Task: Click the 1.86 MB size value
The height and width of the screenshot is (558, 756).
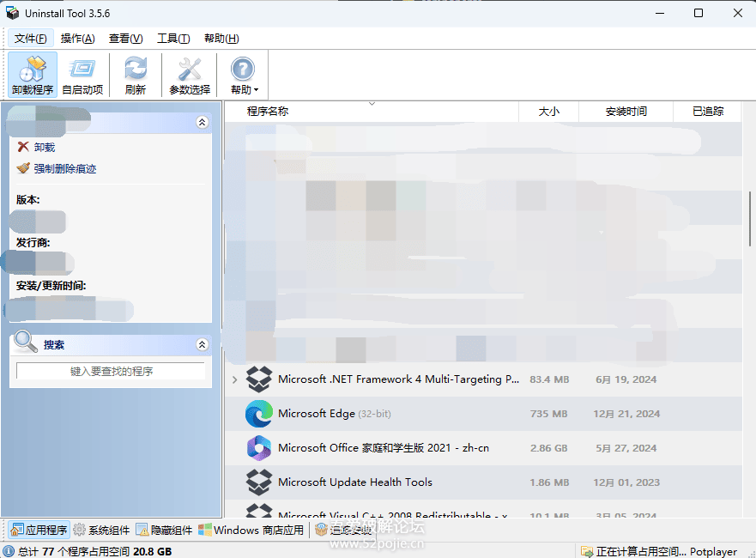Action: tap(549, 482)
